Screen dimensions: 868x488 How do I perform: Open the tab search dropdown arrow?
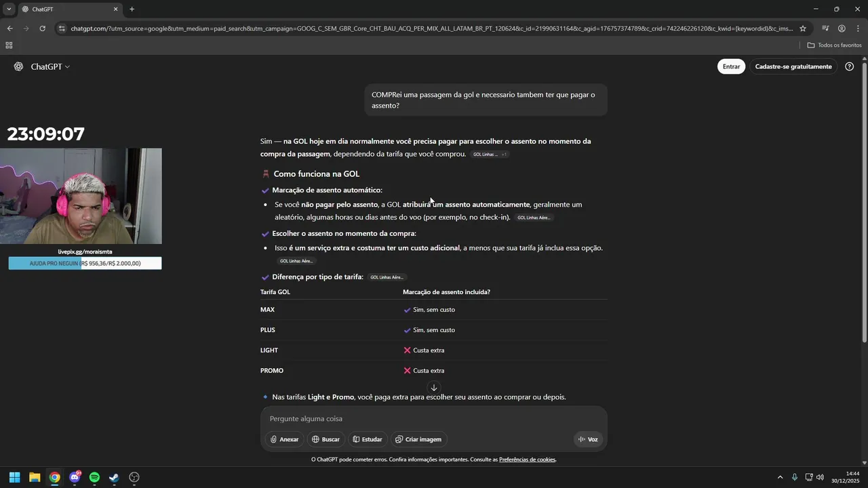(x=9, y=9)
